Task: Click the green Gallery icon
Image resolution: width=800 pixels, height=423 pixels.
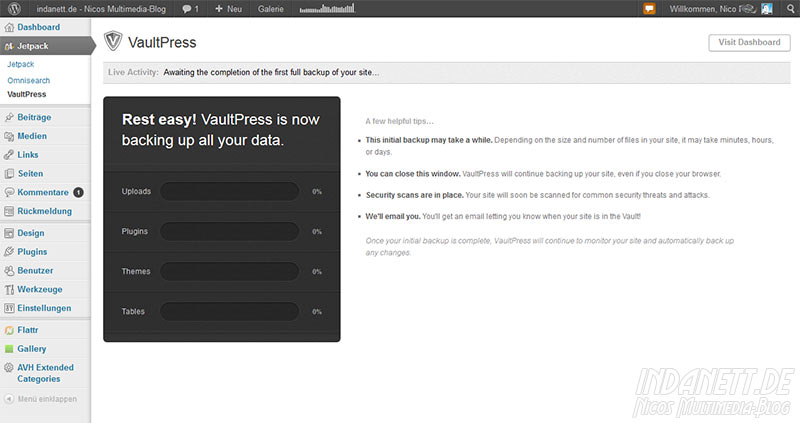Action: pyautogui.click(x=9, y=349)
